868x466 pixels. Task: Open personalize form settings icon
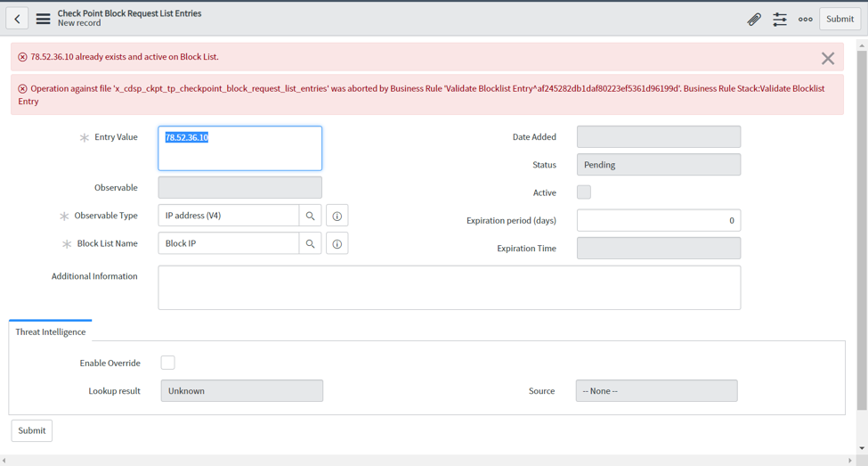point(780,20)
